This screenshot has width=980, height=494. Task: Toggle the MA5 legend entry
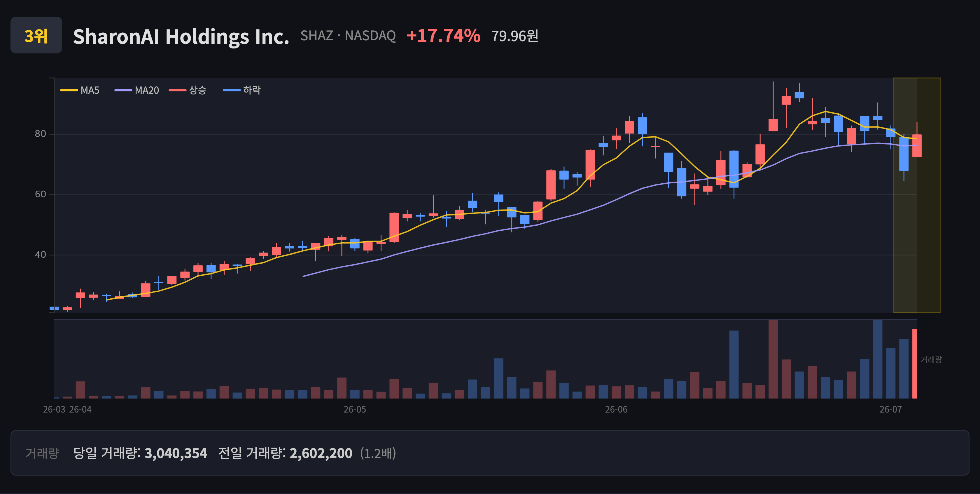[x=80, y=90]
